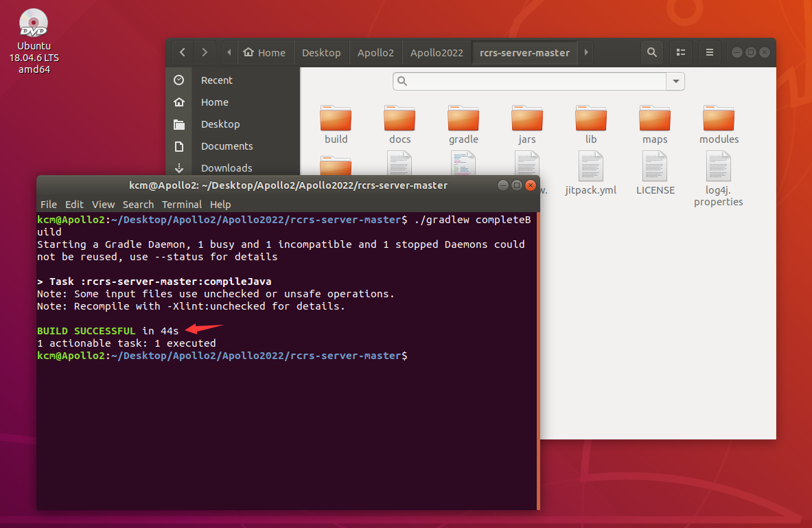Select the lib folder
This screenshot has height=528, width=812.
[591, 125]
